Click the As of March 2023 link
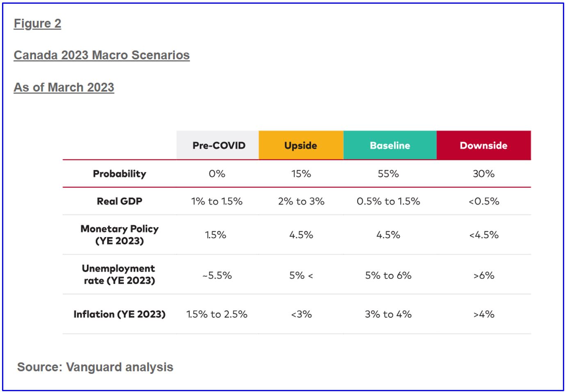Viewport: 565px width, 392px height. (64, 87)
